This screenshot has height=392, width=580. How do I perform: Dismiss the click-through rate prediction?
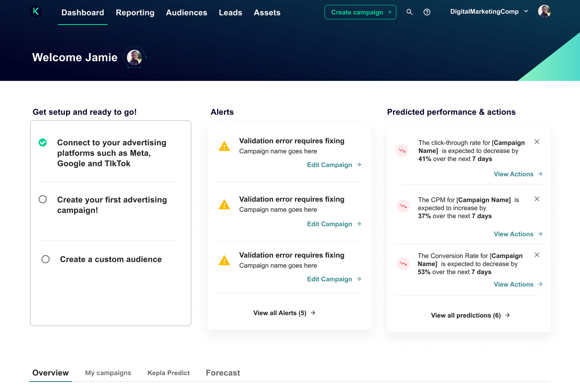(x=537, y=142)
